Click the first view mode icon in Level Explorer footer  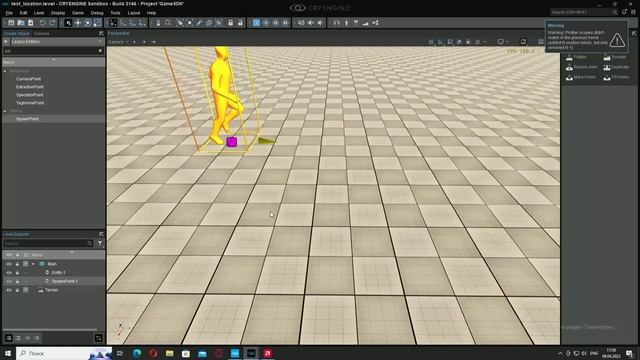[8, 338]
